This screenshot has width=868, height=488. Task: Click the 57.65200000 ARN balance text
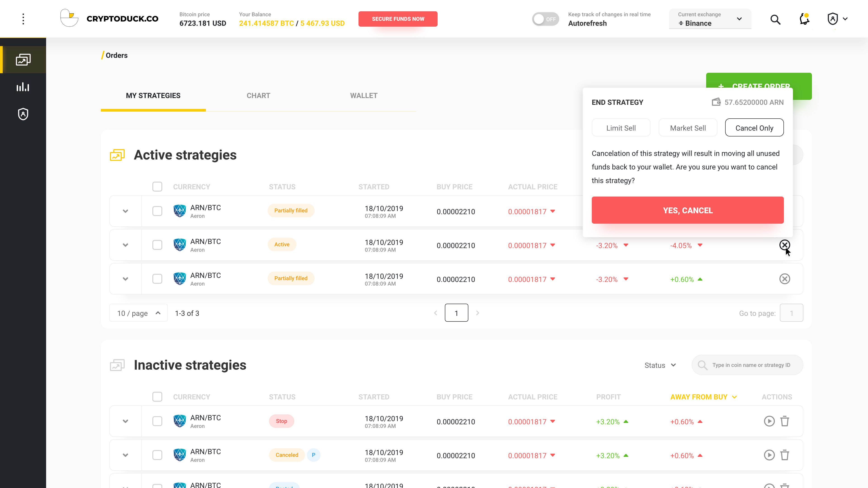(x=754, y=102)
